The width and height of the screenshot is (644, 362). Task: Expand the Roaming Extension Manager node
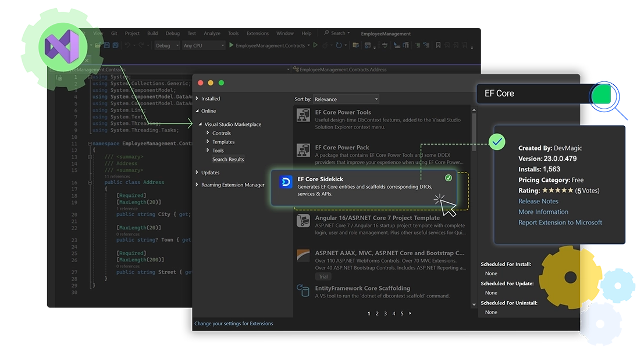click(197, 185)
